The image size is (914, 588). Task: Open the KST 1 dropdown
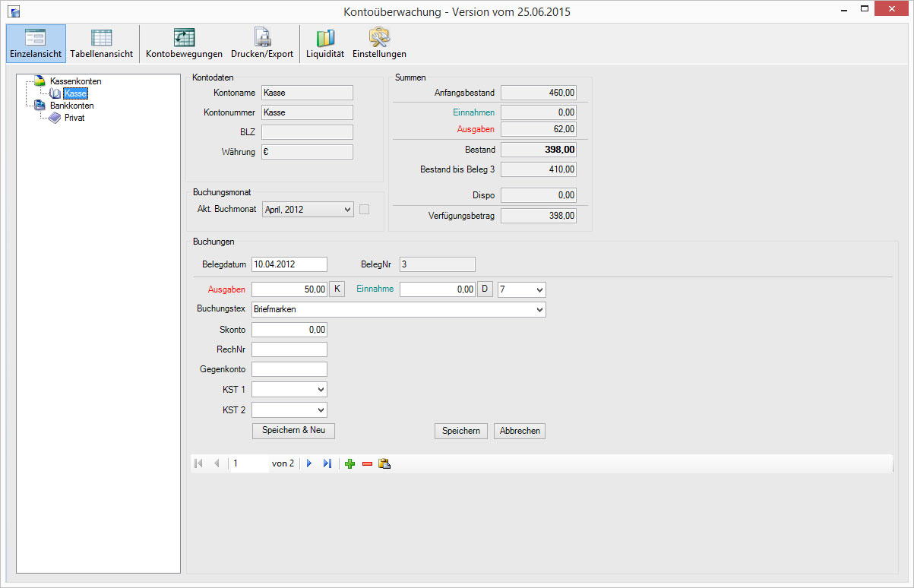[x=320, y=390]
